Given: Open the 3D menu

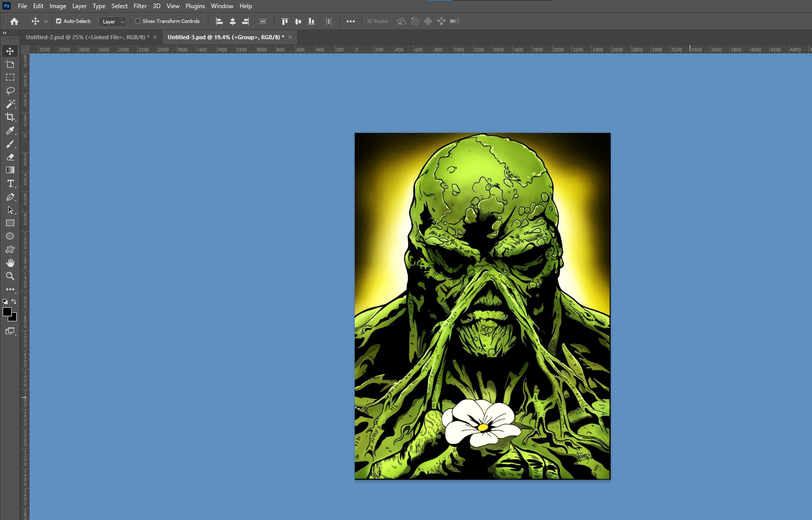Looking at the screenshot, I should click(x=156, y=6).
